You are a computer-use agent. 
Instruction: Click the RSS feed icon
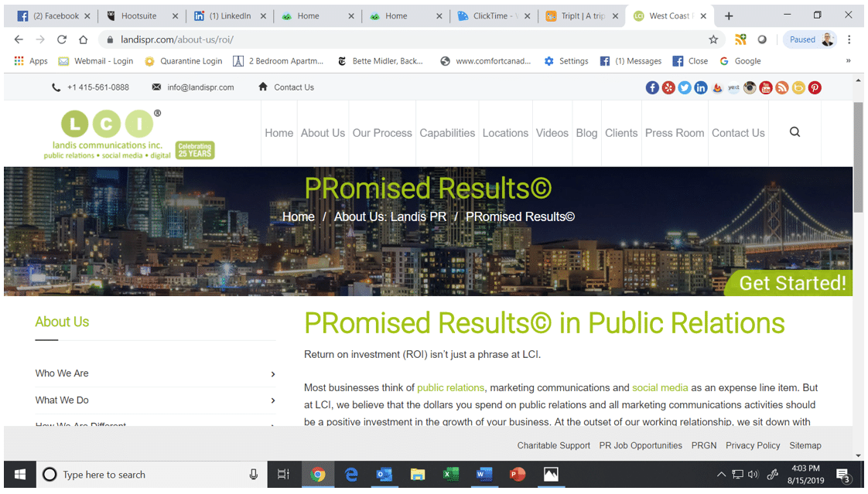pyautogui.click(x=782, y=88)
